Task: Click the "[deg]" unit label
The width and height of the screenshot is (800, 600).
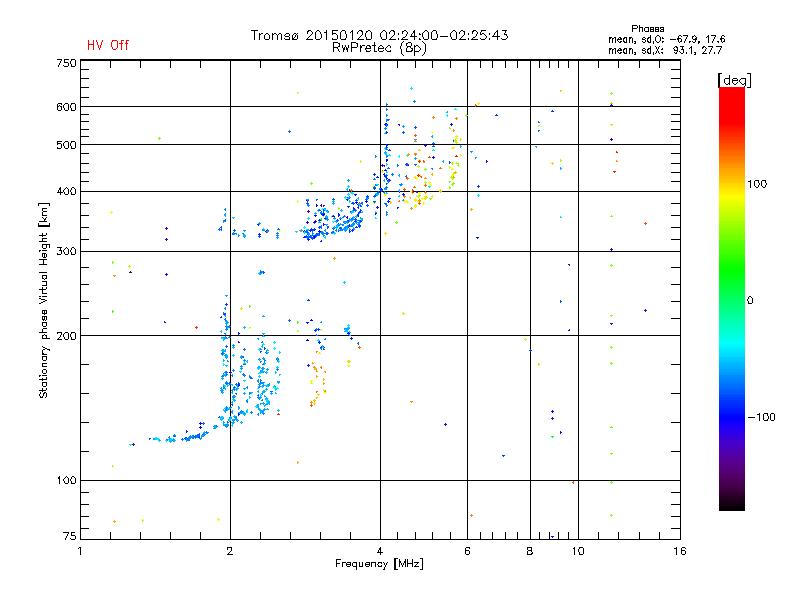Action: (x=734, y=80)
